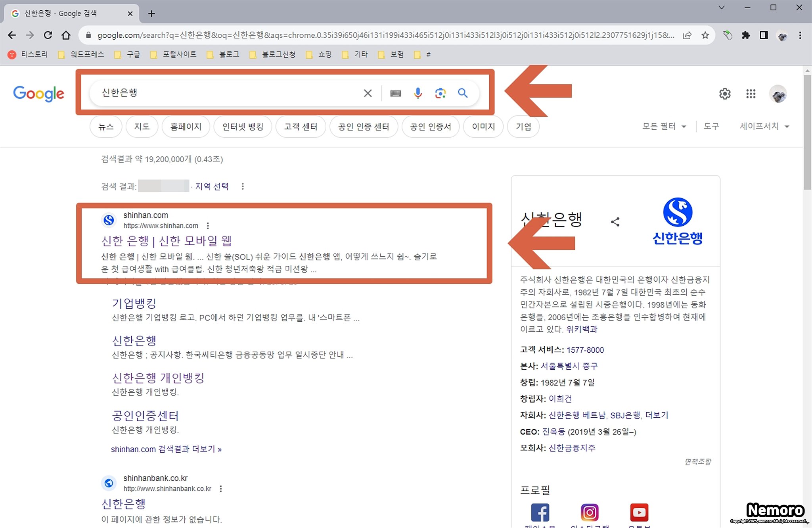
Task: Click the 1577-8000 customer service number
Action: coord(585,350)
